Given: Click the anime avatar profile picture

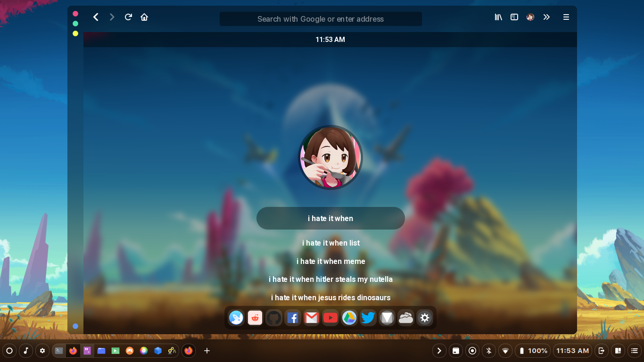Looking at the screenshot, I should click(x=330, y=157).
